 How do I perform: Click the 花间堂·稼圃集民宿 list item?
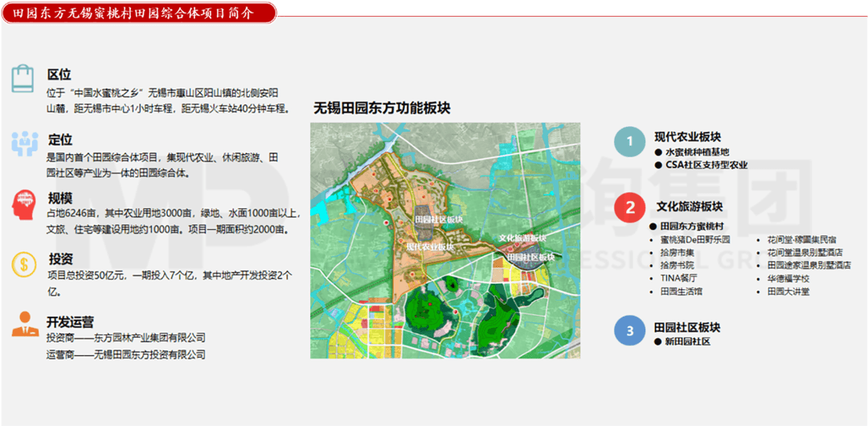[x=801, y=240]
